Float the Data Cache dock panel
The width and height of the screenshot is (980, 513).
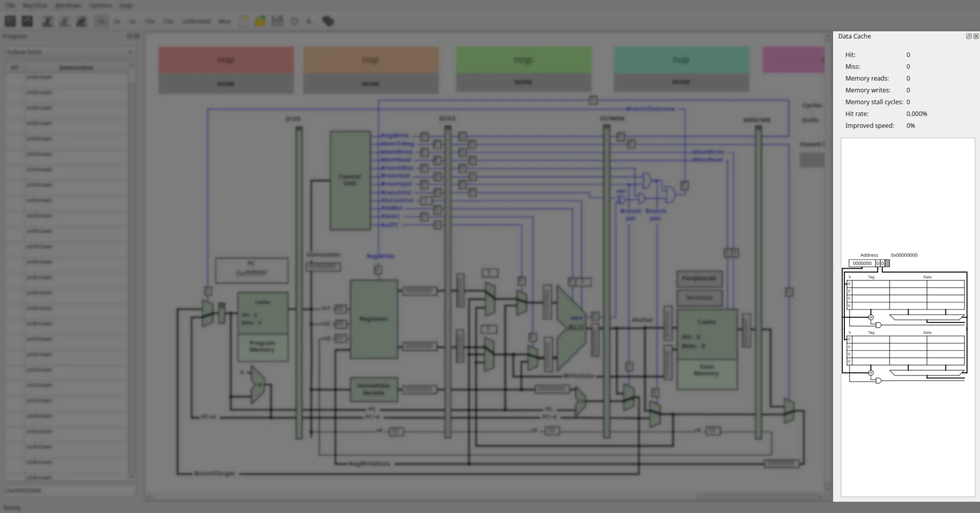(969, 36)
